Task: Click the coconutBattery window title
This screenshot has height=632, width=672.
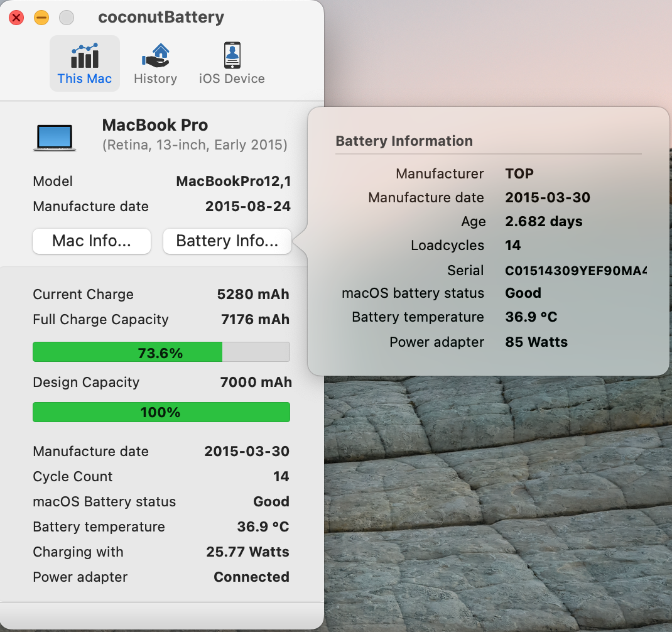Action: click(x=161, y=18)
